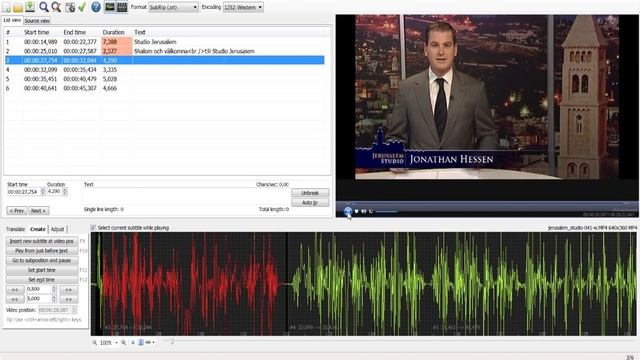The width and height of the screenshot is (640, 360).
Task: Click the Set end time button
Action: [x=42, y=280]
